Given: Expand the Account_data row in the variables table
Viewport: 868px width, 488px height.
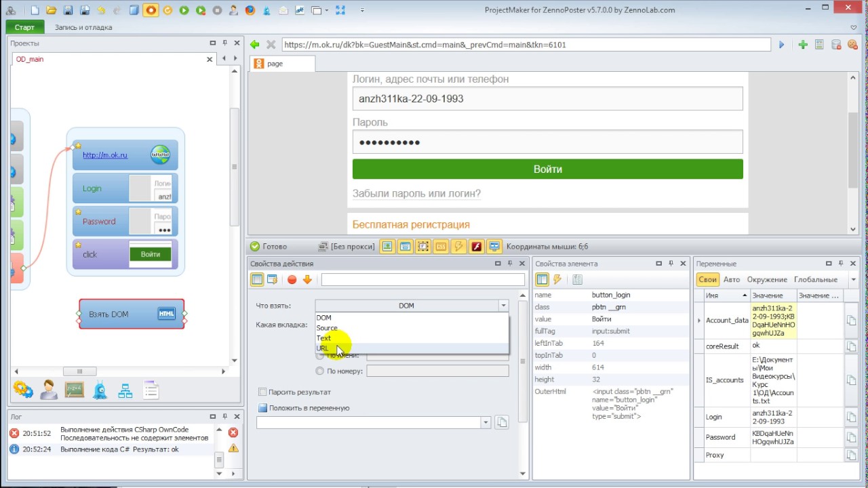Looking at the screenshot, I should click(x=699, y=321).
